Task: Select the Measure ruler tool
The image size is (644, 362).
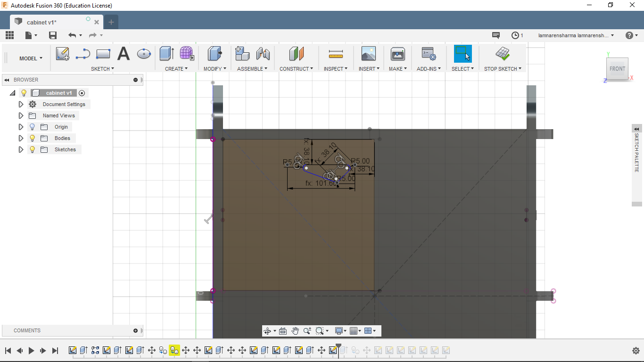Action: [x=336, y=54]
